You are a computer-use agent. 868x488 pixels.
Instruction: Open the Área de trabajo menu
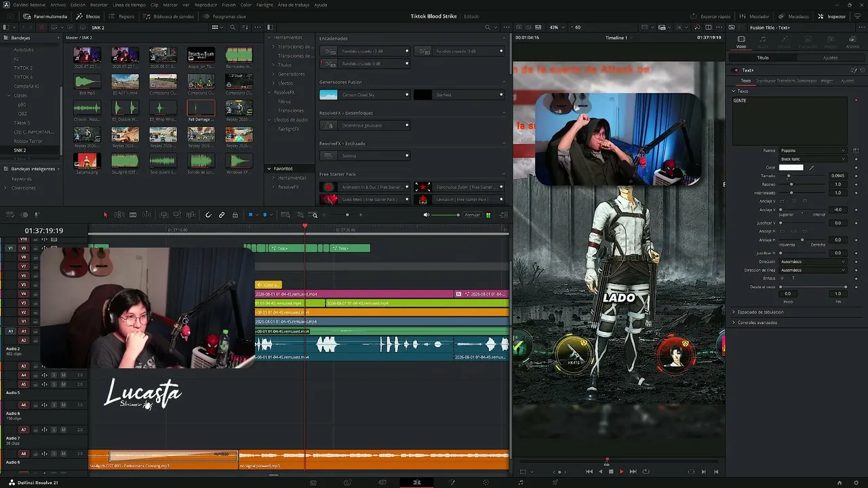[294, 5]
